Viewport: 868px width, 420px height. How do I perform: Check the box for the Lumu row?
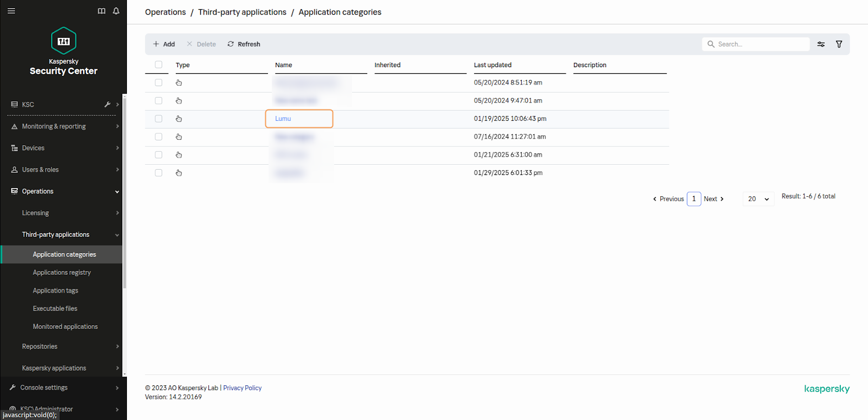pyautogui.click(x=158, y=119)
